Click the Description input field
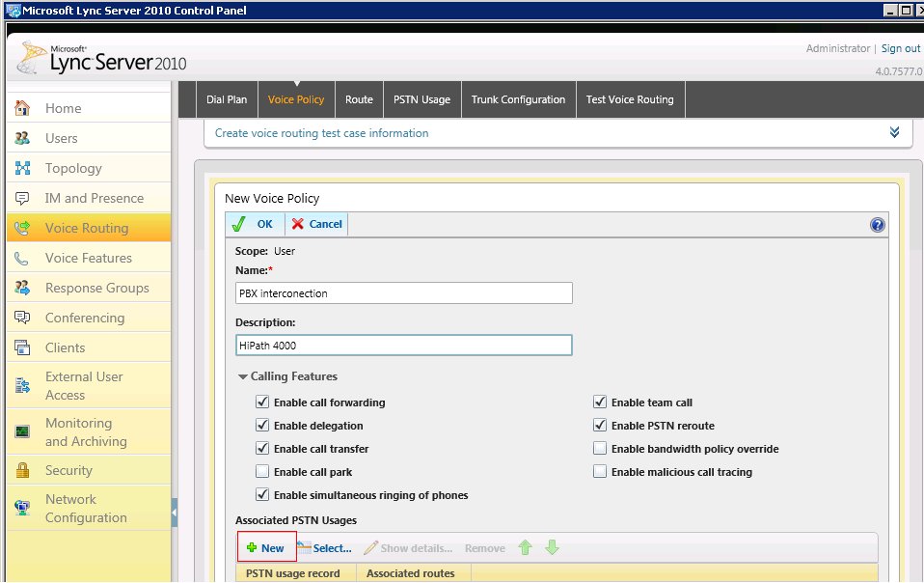 (404, 346)
